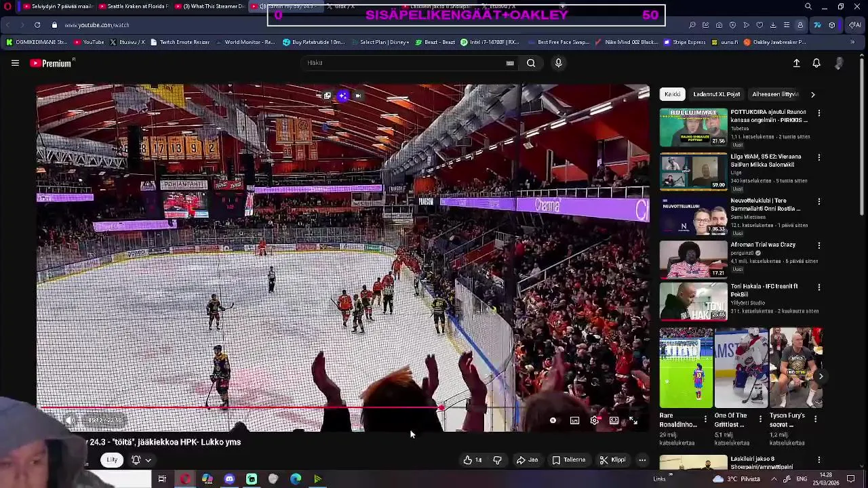
Task: Open POTTUKOIRA ajautui Raunon video thumbnail
Action: (x=693, y=127)
